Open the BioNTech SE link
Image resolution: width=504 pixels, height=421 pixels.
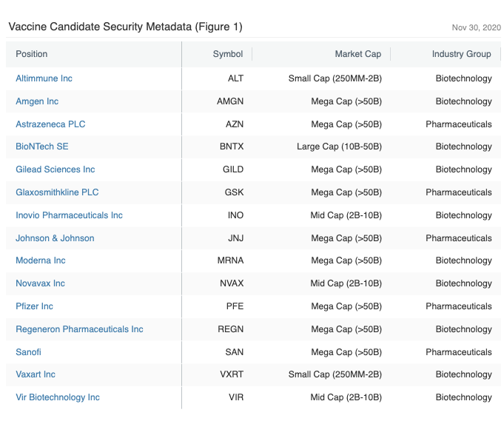click(42, 146)
